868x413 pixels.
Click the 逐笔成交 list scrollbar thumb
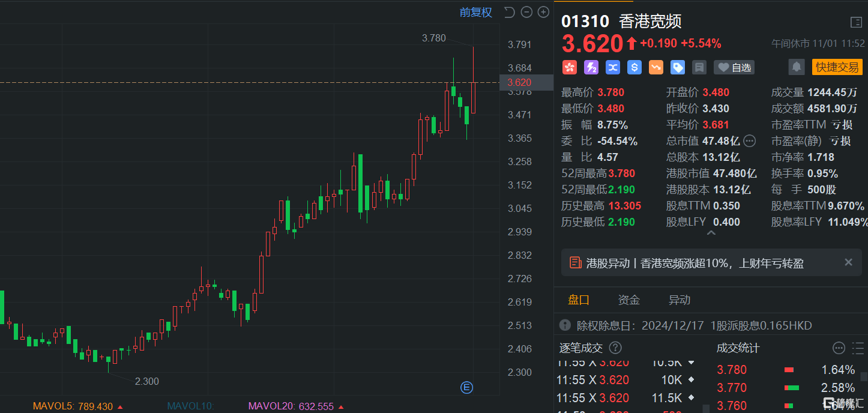coord(705,408)
